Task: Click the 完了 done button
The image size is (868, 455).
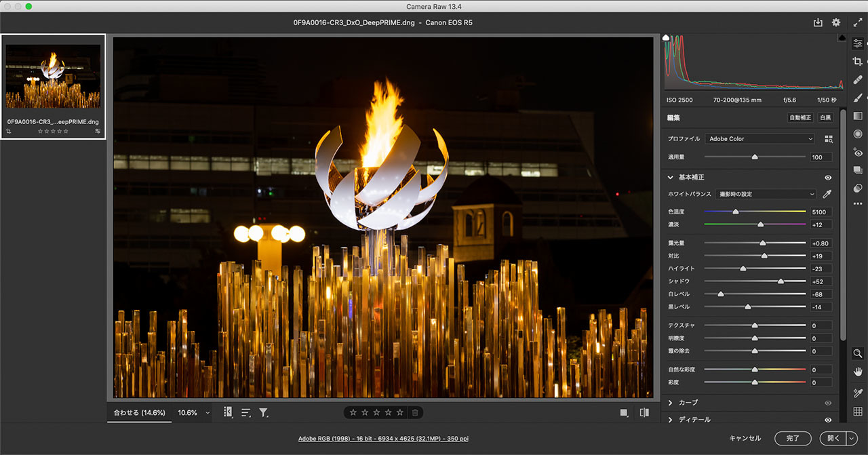Action: click(793, 439)
